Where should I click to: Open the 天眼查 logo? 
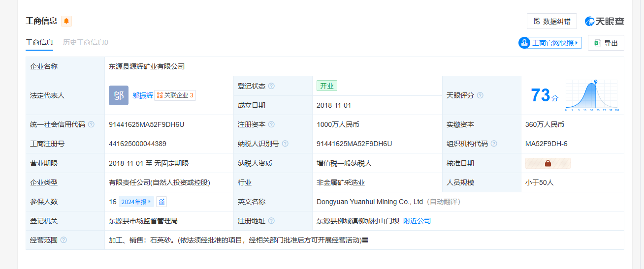click(x=605, y=21)
